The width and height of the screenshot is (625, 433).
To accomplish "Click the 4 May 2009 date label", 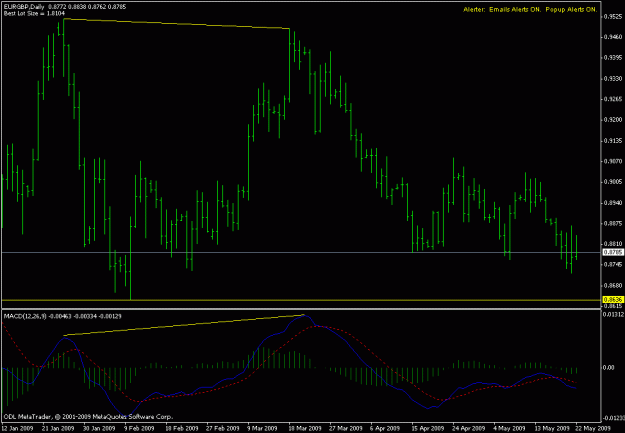I will point(509,429).
